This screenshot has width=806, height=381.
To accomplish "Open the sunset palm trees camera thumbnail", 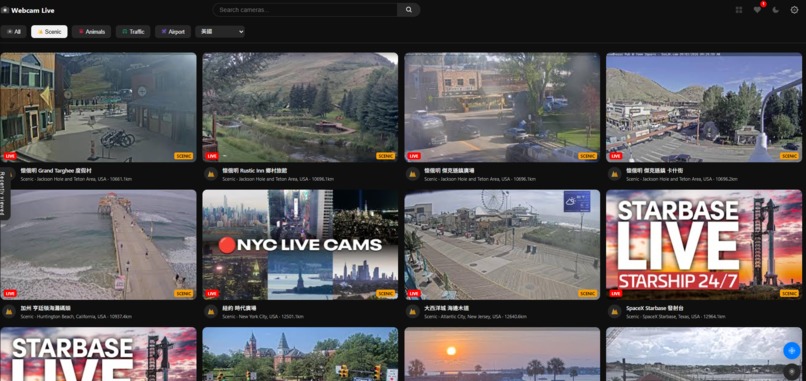I will pos(502,354).
